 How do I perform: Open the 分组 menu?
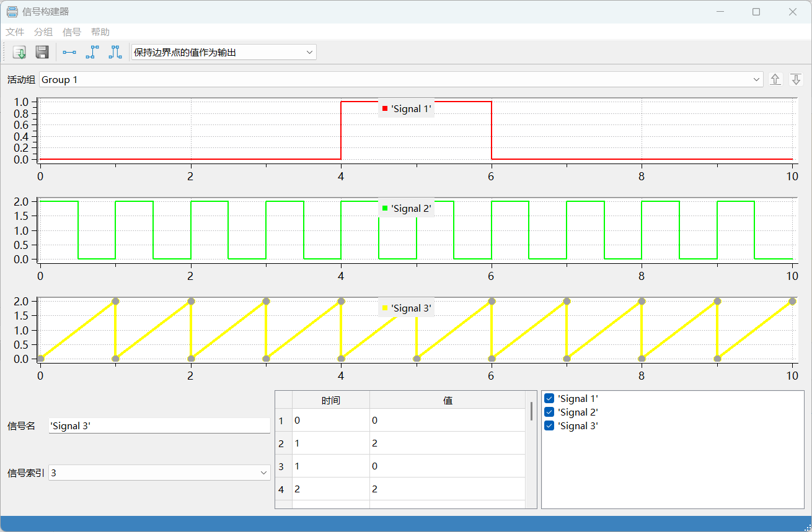tap(43, 32)
